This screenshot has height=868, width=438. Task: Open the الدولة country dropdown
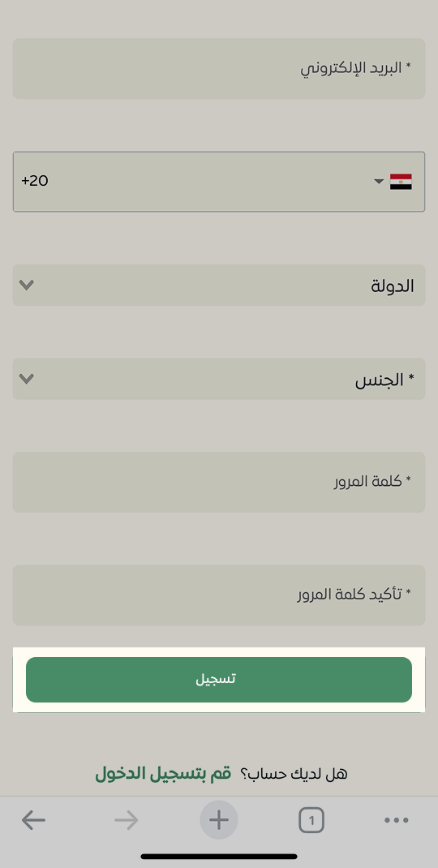pos(219,285)
